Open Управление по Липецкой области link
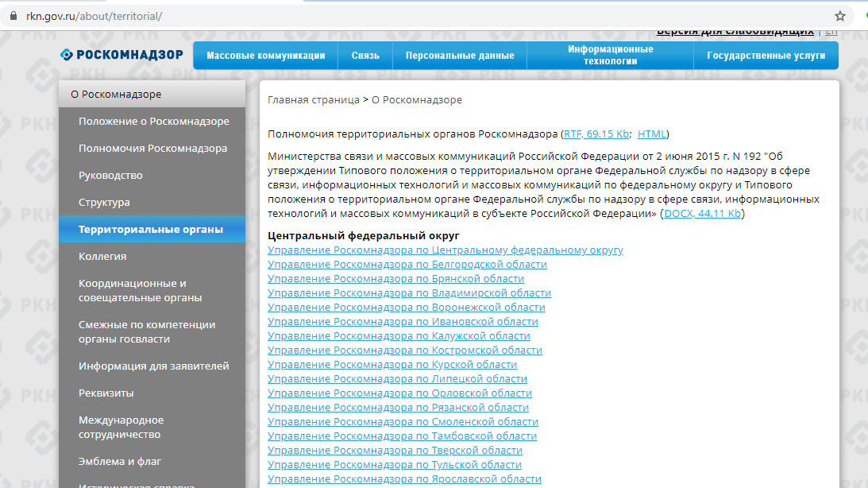 coord(397,379)
